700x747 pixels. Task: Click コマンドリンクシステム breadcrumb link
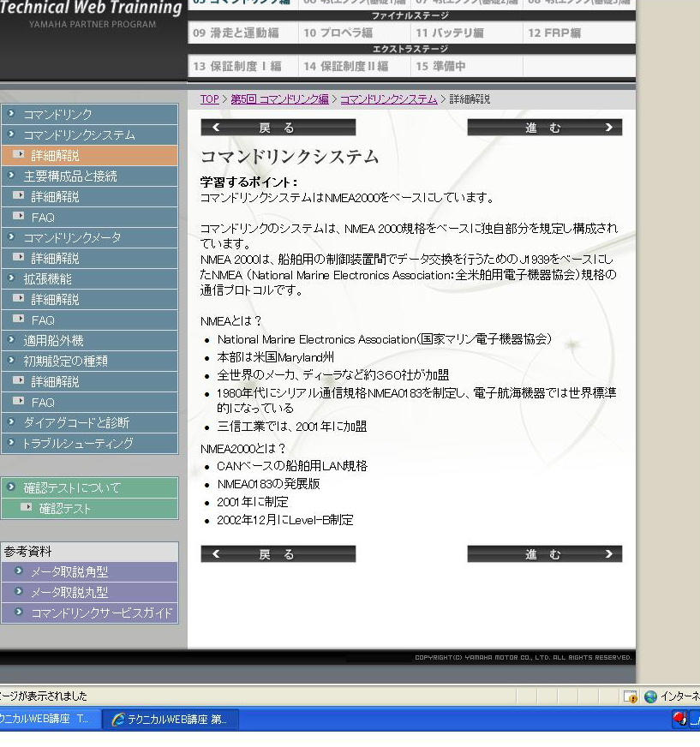(x=388, y=99)
